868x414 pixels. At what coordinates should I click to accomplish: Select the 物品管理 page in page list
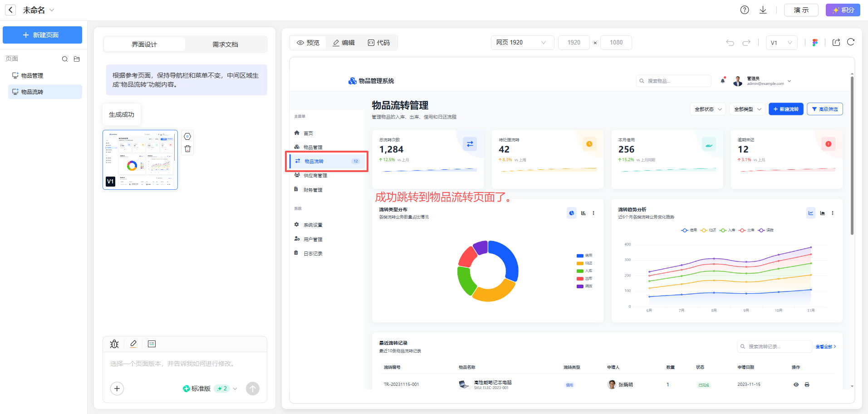[x=32, y=76]
